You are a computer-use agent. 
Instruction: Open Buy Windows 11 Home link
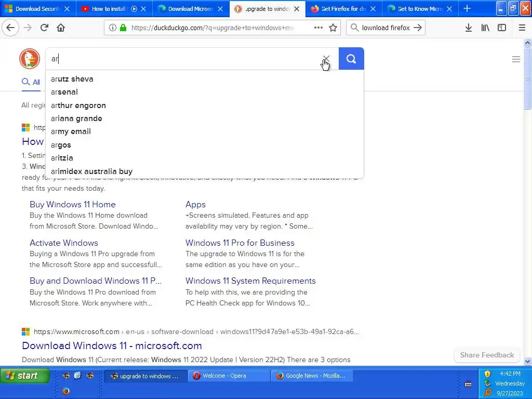73,204
